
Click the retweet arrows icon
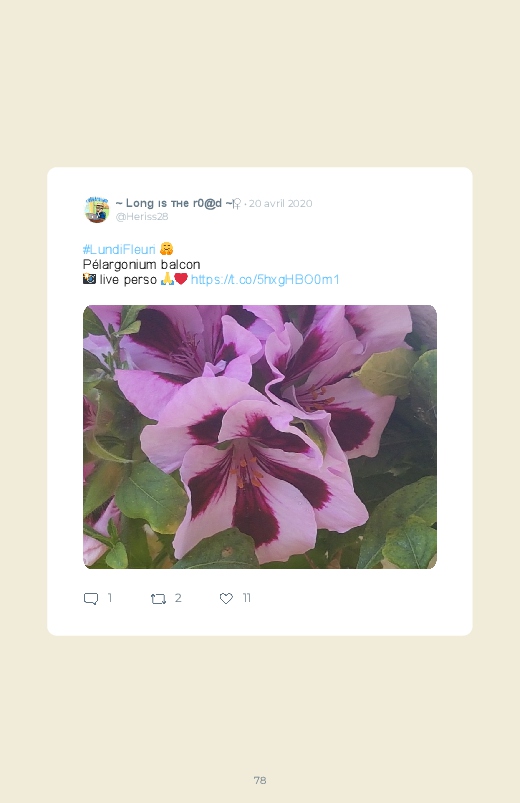coord(158,598)
